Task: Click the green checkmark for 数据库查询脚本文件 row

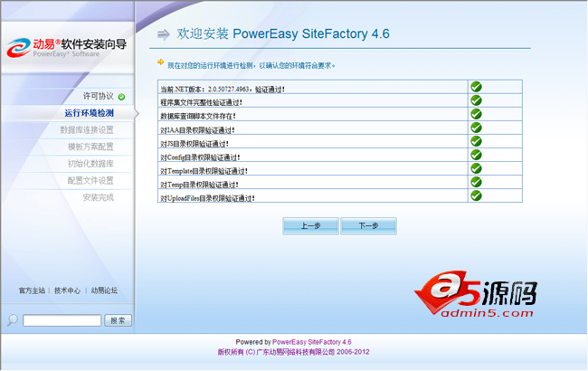Action: (x=476, y=114)
